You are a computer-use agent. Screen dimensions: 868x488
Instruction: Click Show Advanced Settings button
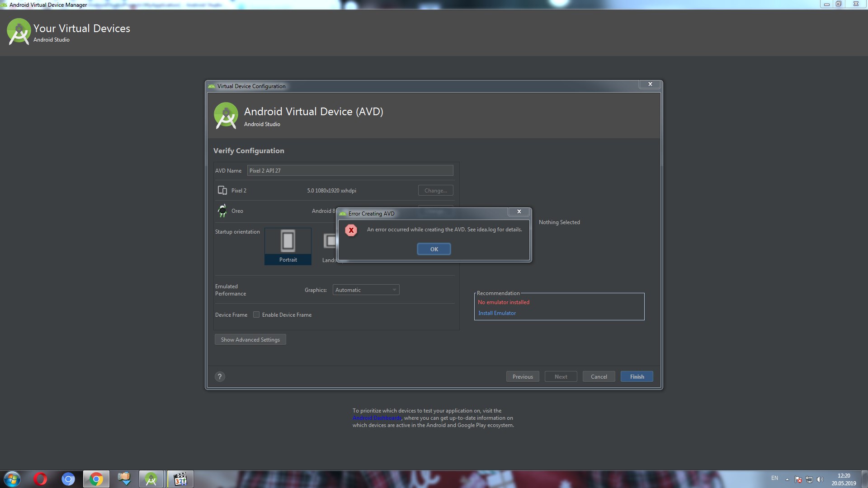pyautogui.click(x=250, y=339)
